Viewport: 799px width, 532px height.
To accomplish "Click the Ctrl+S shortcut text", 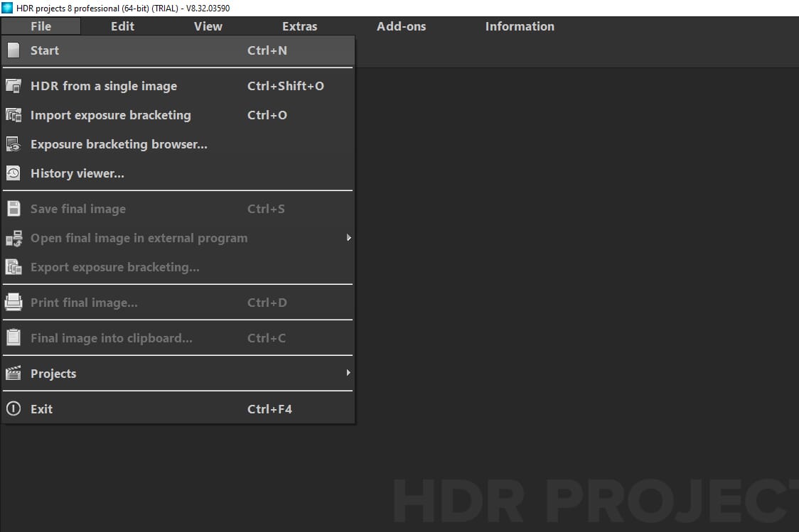I will [266, 209].
